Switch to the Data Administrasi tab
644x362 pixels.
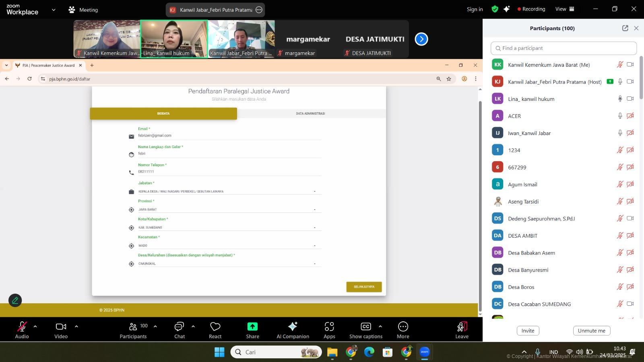310,113
